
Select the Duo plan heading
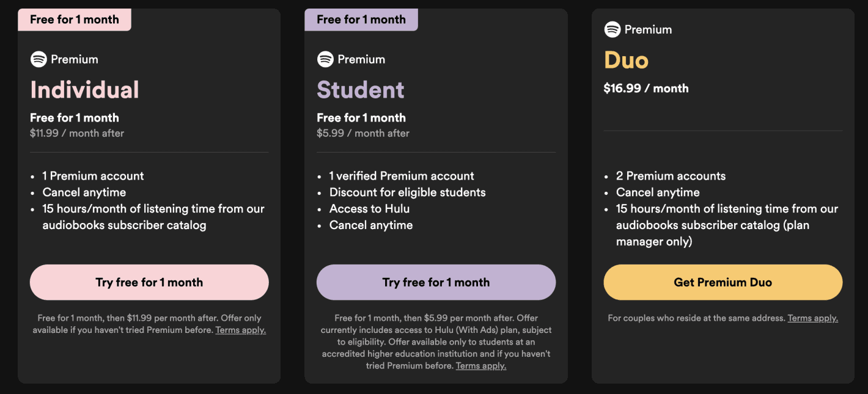[626, 60]
